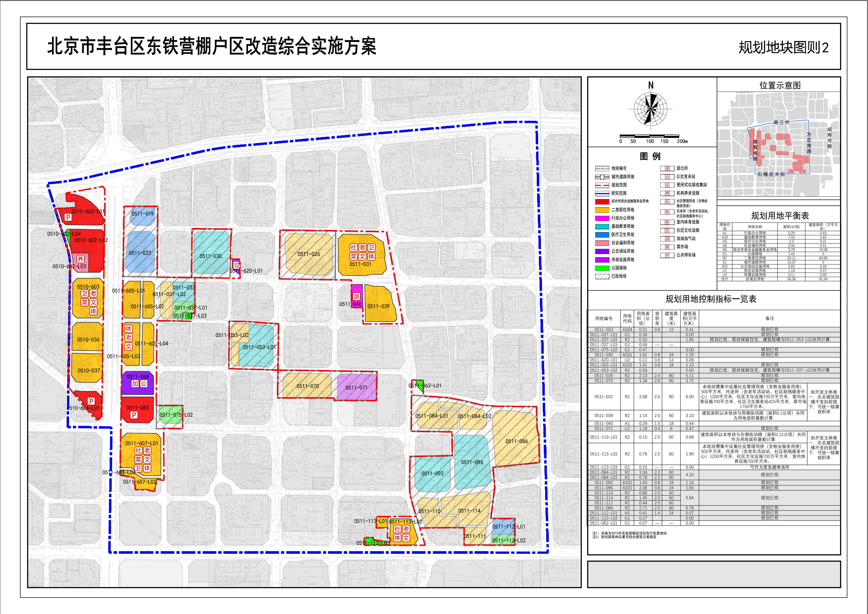Screen dimensions: 868x614
Task: Click the 密闭式垃圾收集站 legend icon
Action: pyautogui.click(x=667, y=185)
